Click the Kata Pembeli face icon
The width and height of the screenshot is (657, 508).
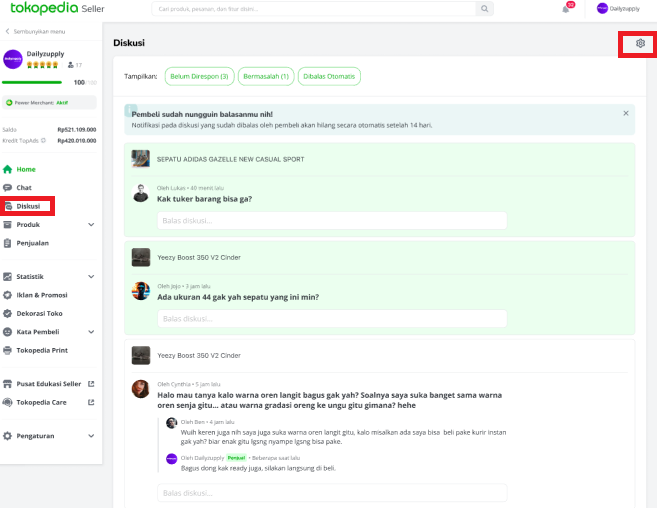point(8,332)
